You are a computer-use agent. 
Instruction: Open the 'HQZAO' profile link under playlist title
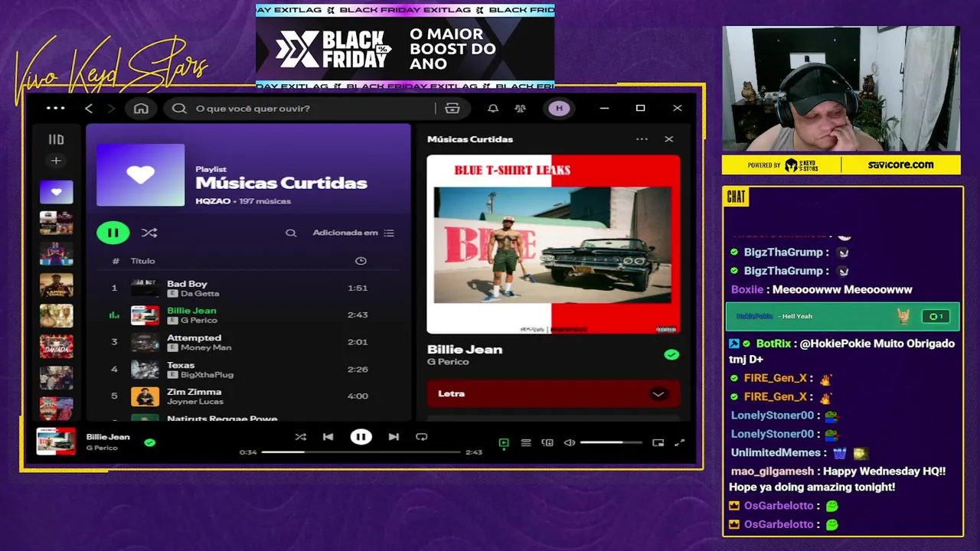point(213,201)
